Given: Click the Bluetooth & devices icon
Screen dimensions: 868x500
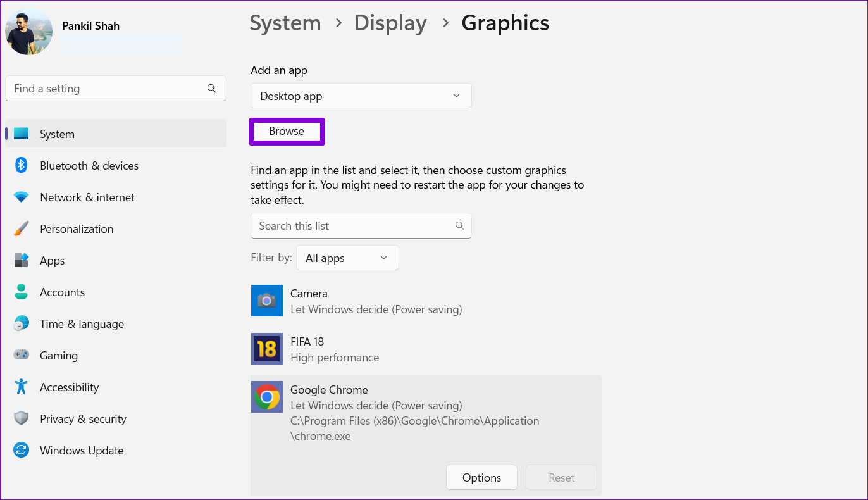Looking at the screenshot, I should [22, 166].
